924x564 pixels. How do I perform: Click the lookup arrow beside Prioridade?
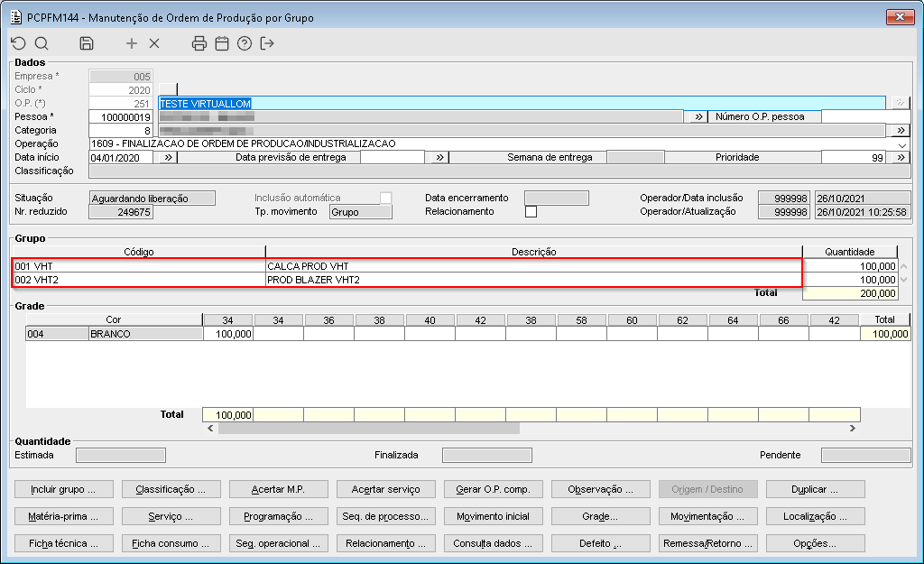pos(901,157)
